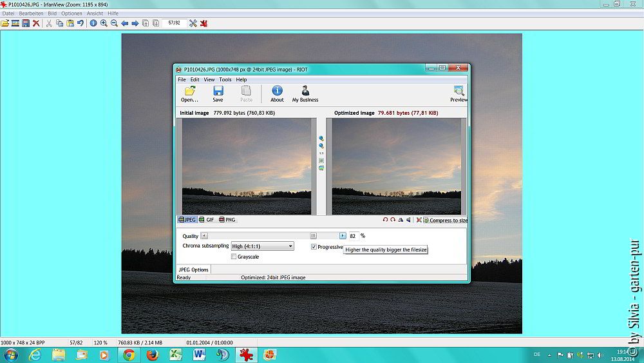The width and height of the screenshot is (644, 363).
Task: Open an image with RIOT's Open button
Action: [189, 93]
